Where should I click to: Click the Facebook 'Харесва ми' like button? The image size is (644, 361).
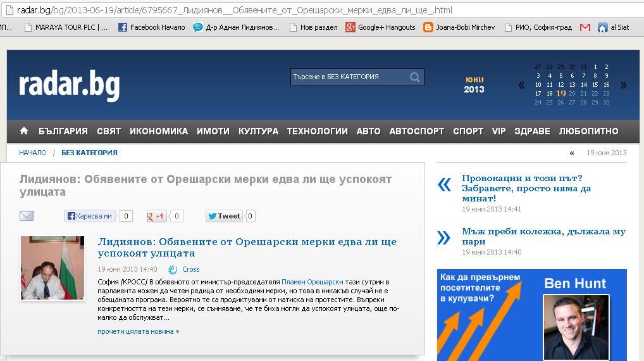90,216
